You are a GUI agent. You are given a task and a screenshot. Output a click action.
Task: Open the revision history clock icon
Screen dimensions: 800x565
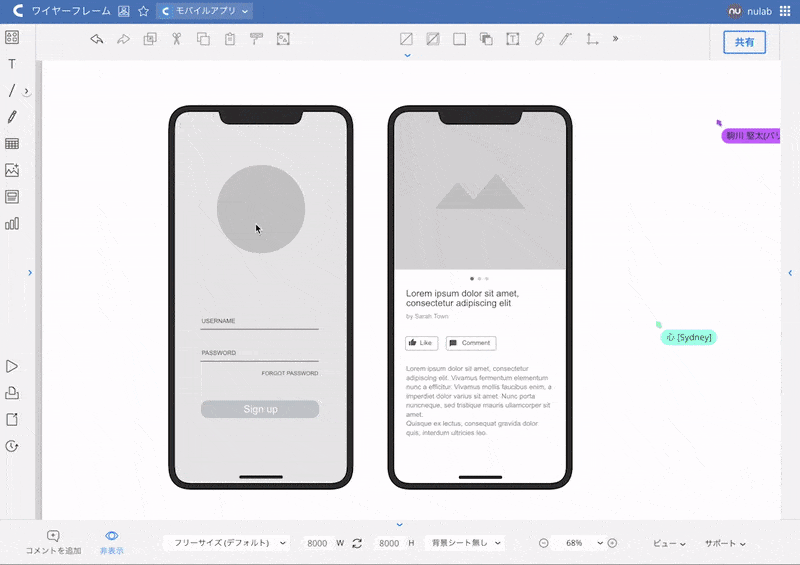pyautogui.click(x=12, y=446)
